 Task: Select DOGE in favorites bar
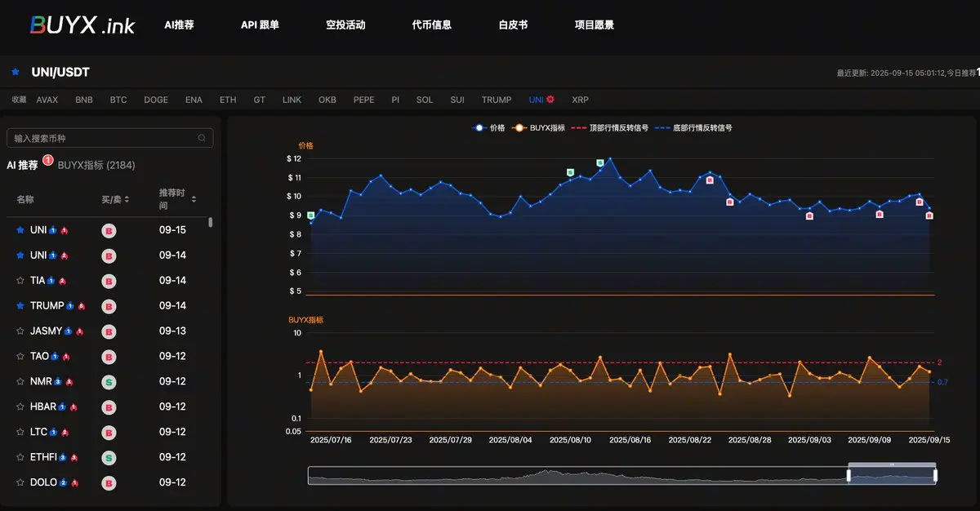click(156, 100)
